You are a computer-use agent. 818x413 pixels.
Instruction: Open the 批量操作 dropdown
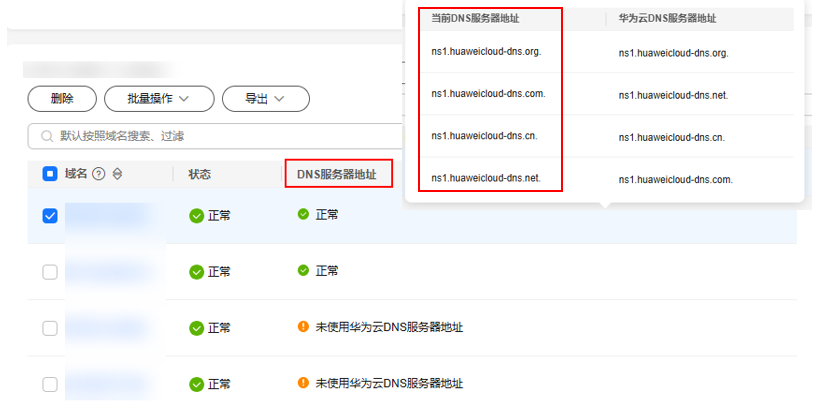159,99
